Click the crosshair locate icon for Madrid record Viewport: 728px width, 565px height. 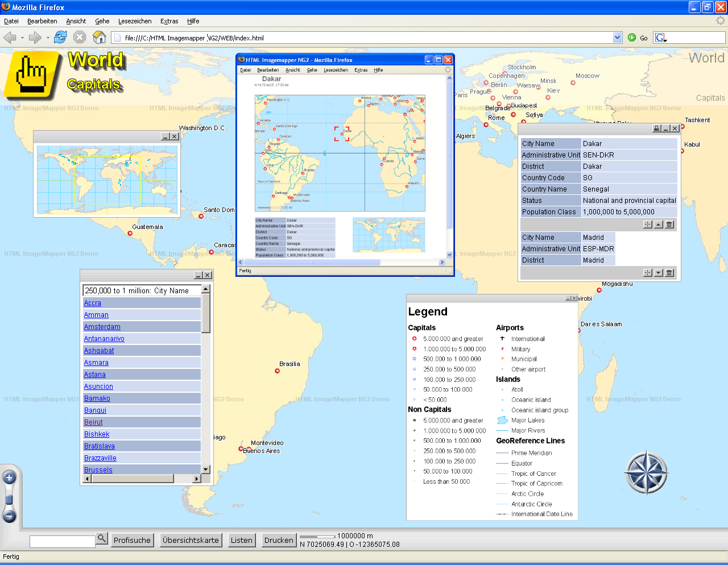pyautogui.click(x=648, y=273)
